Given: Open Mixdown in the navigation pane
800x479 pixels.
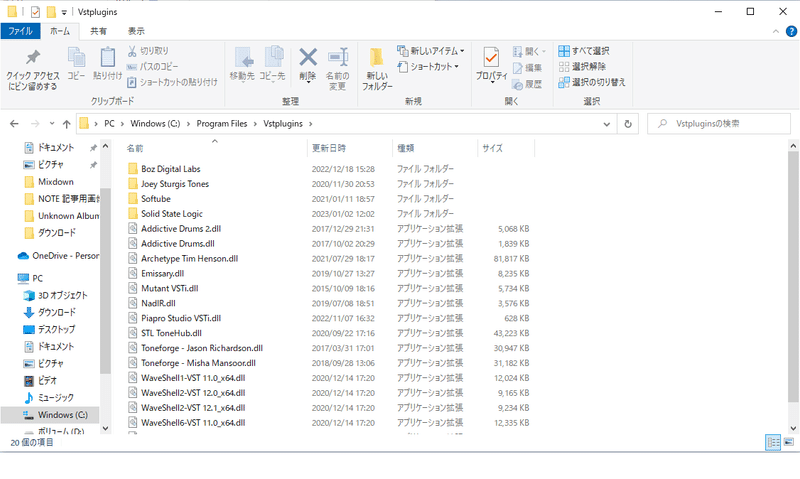Looking at the screenshot, I should tap(56, 182).
